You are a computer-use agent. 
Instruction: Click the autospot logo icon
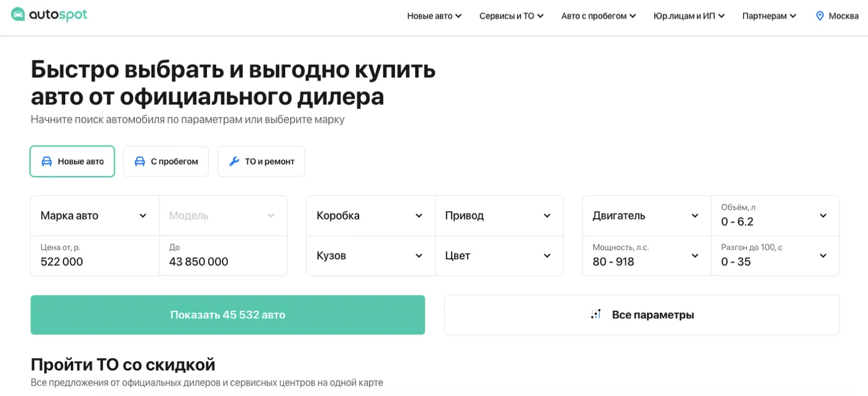point(18,14)
